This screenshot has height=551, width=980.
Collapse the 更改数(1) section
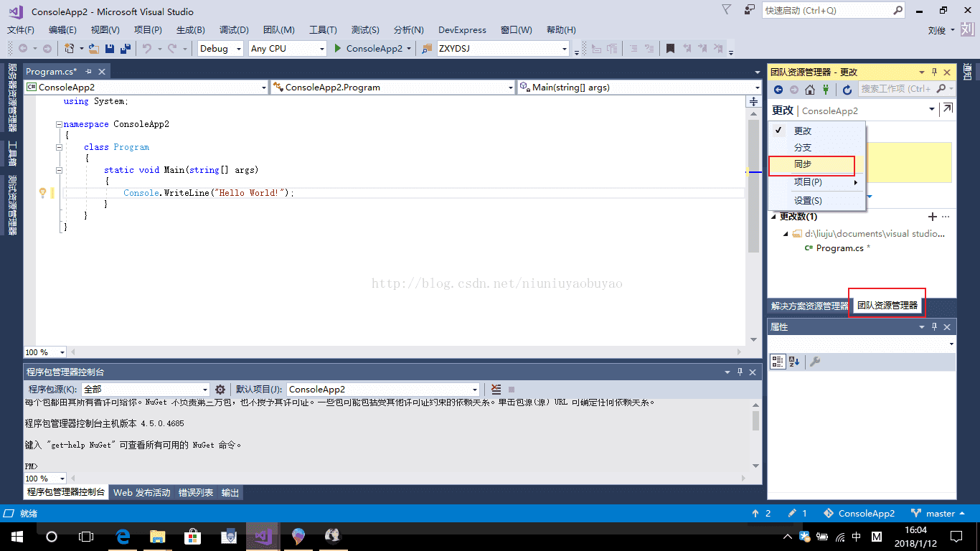pyautogui.click(x=773, y=217)
